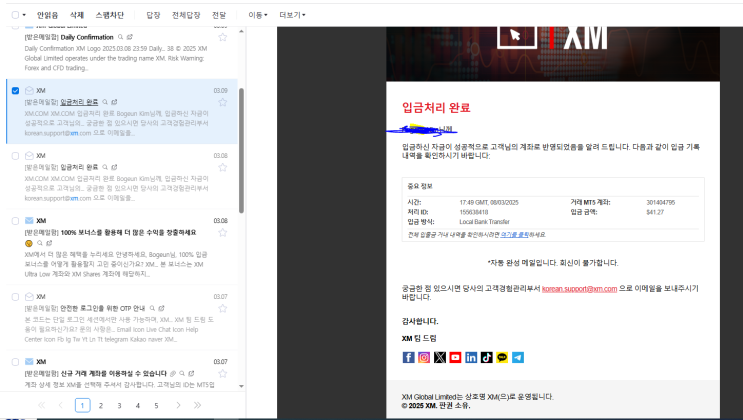Star the 03.09 입금처리 완료 email
Screen dimensions: 743x420
pos(223,102)
